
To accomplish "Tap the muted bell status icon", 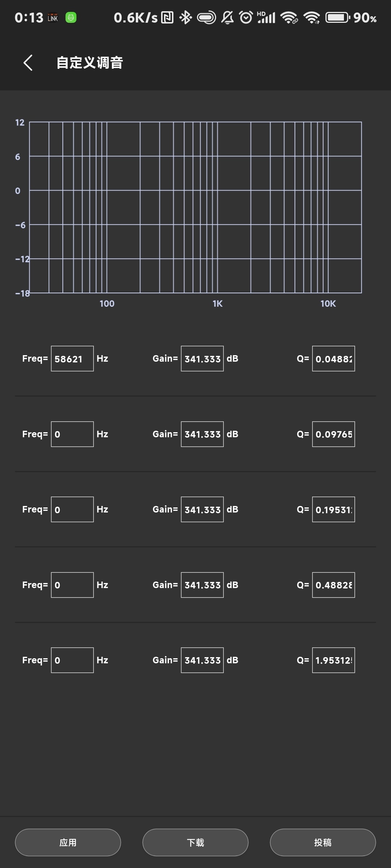I will pyautogui.click(x=227, y=17).
